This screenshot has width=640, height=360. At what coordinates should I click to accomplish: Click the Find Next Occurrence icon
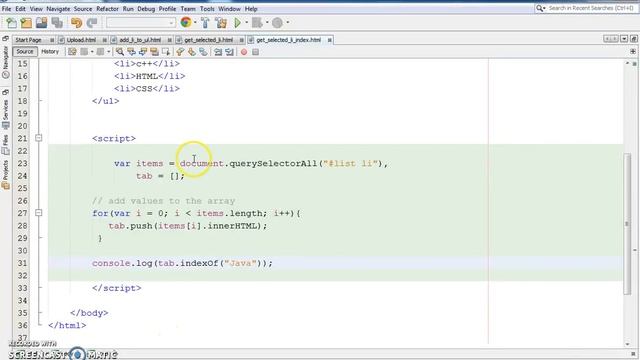(x=143, y=52)
